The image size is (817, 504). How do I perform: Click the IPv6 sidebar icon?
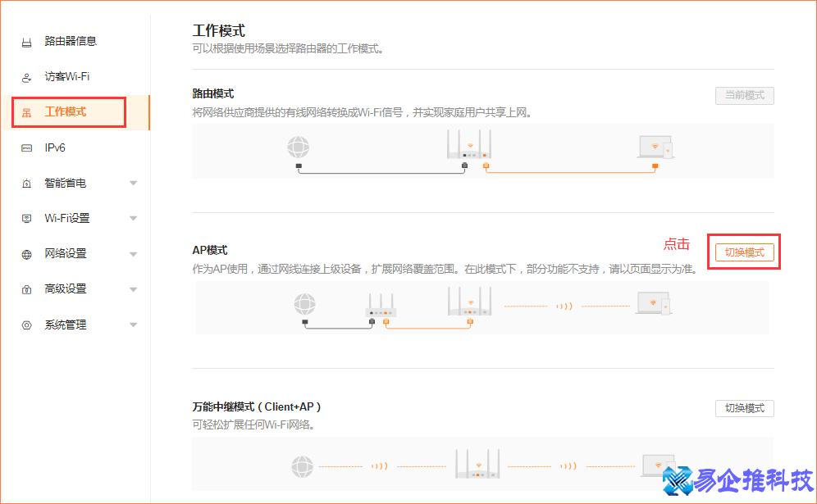click(26, 148)
